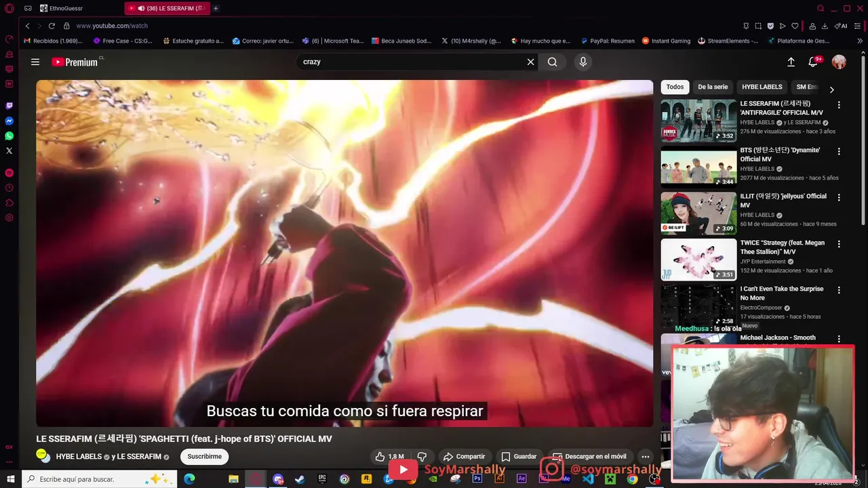Viewport: 868px width, 488px height.
Task: Open the YouTube hamburger guide menu
Action: (x=35, y=62)
